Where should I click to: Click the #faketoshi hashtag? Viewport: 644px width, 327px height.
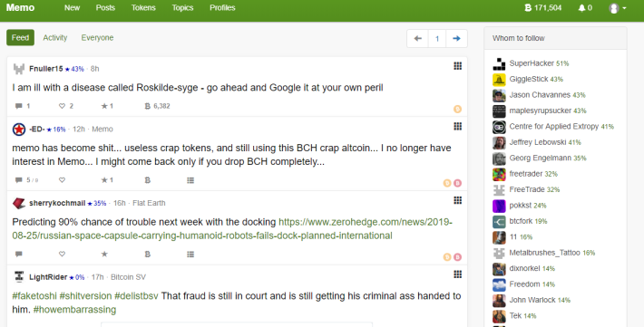tap(34, 296)
